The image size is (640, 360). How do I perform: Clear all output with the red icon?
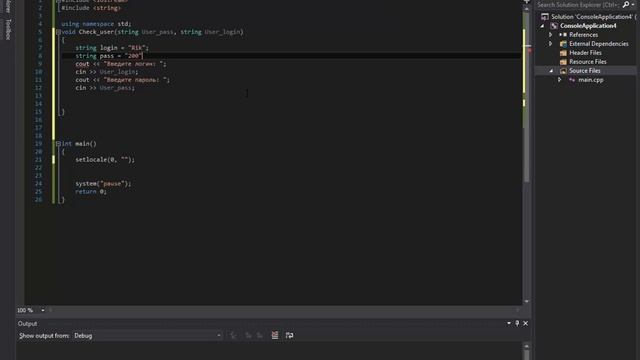275,335
